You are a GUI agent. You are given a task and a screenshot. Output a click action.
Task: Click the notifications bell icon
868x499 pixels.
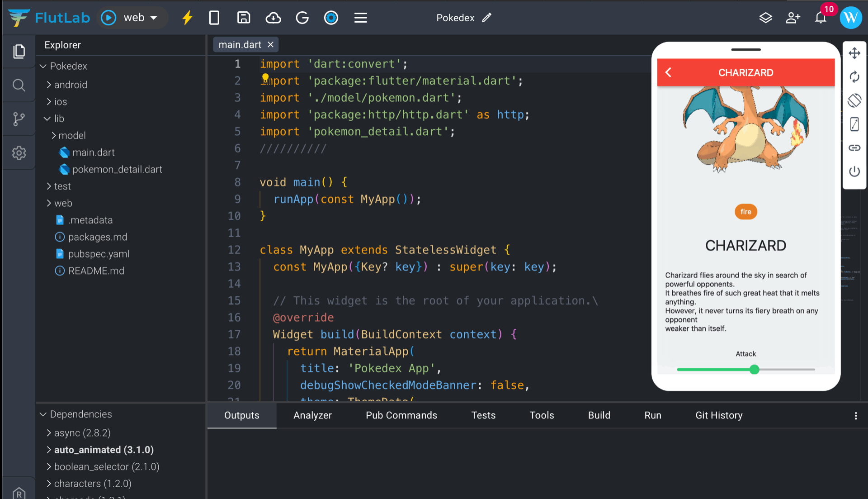[821, 18]
